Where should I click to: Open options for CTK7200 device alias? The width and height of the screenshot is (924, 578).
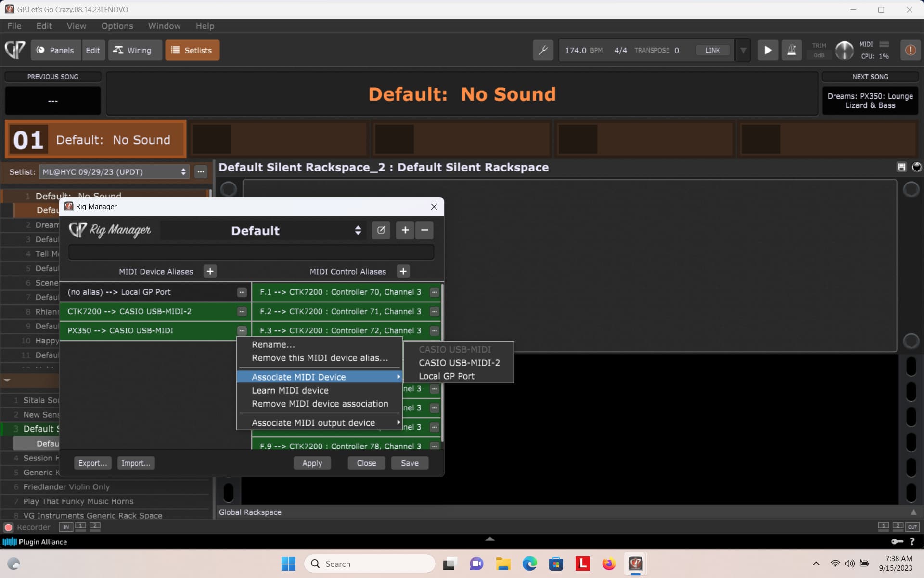pyautogui.click(x=242, y=312)
